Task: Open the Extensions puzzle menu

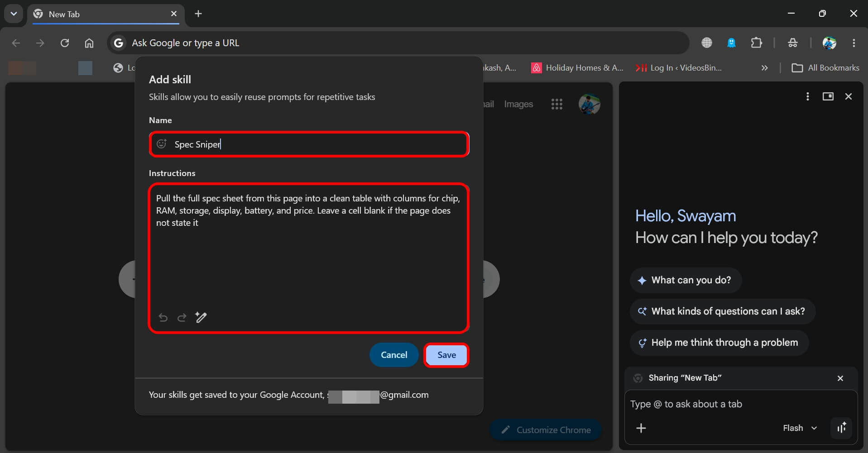Action: (756, 43)
